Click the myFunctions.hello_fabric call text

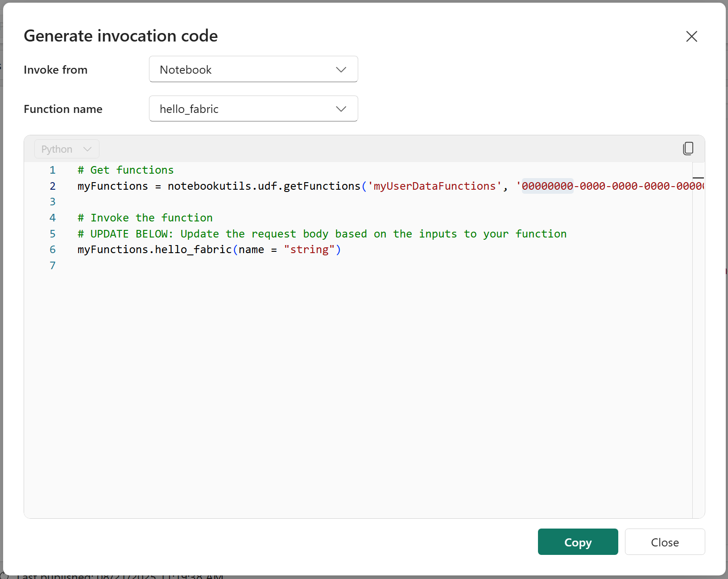154,250
